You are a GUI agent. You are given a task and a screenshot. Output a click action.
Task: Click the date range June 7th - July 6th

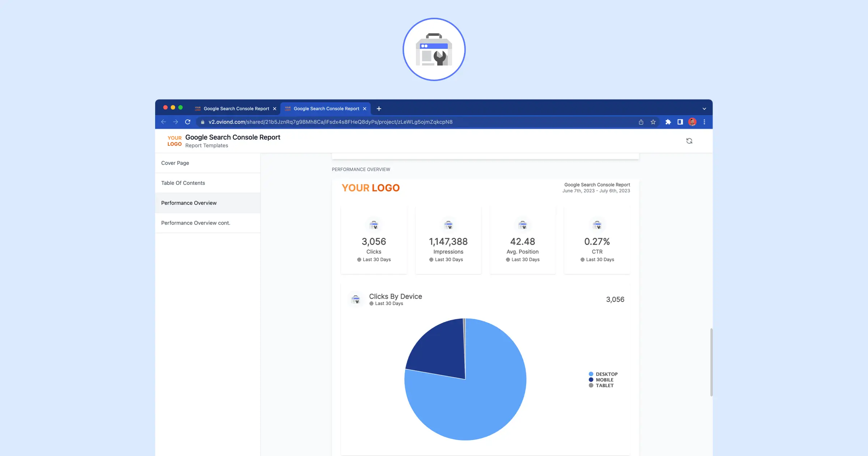tap(596, 191)
